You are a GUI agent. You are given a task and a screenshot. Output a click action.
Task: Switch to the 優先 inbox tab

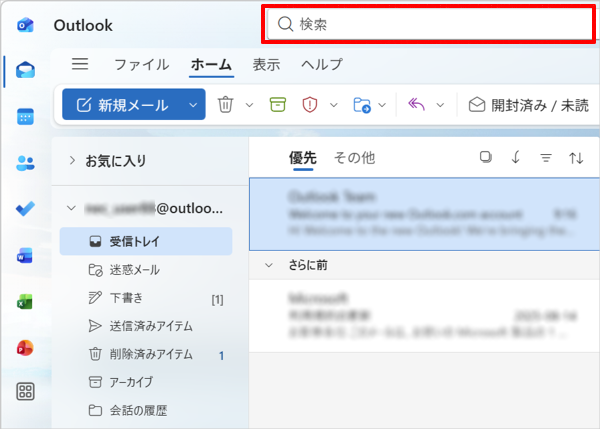tap(303, 158)
